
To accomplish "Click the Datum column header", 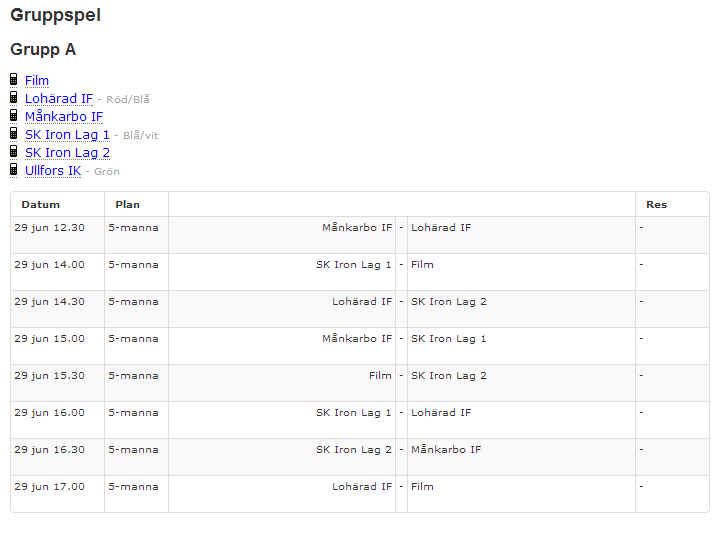I will tap(41, 205).
